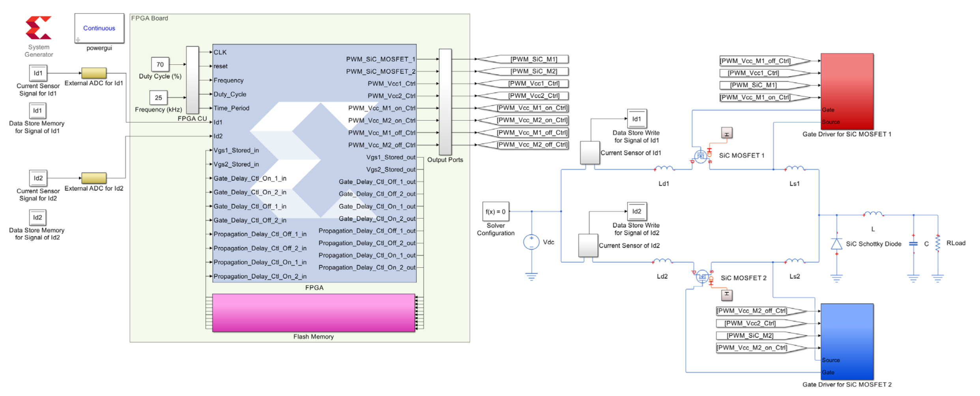Screen dimensions: 980x396
Task: Select capacitor C in output filter
Action: [x=913, y=244]
